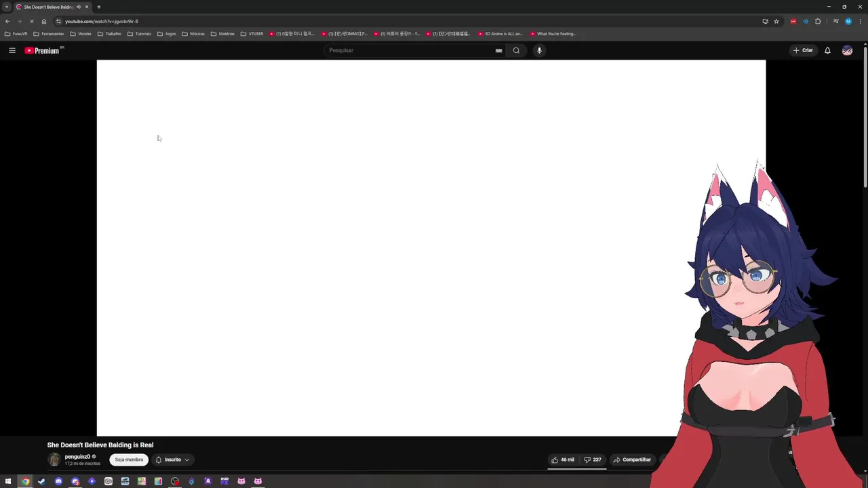Image resolution: width=868 pixels, height=488 pixels.
Task: Open Steam from the taskbar
Action: pos(41,481)
